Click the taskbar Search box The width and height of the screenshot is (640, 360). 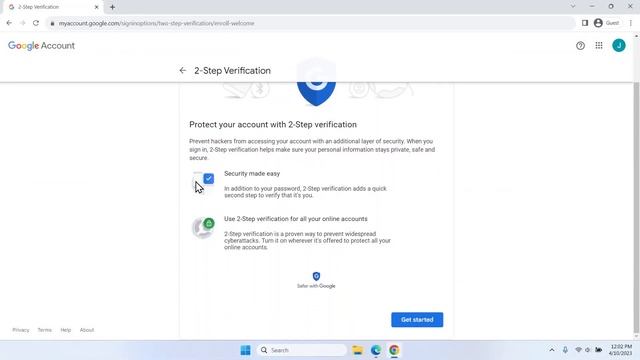(x=302, y=350)
